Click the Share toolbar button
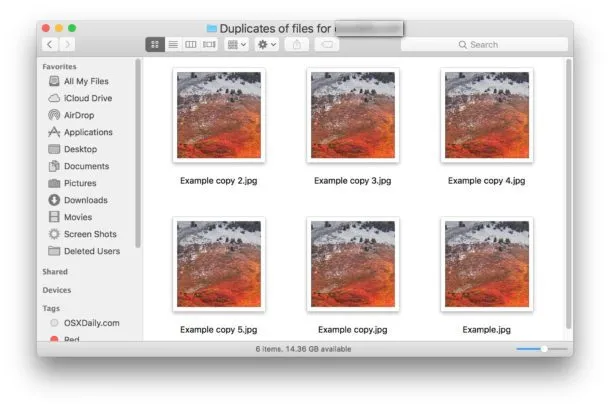The width and height of the screenshot is (610, 409). [297, 45]
